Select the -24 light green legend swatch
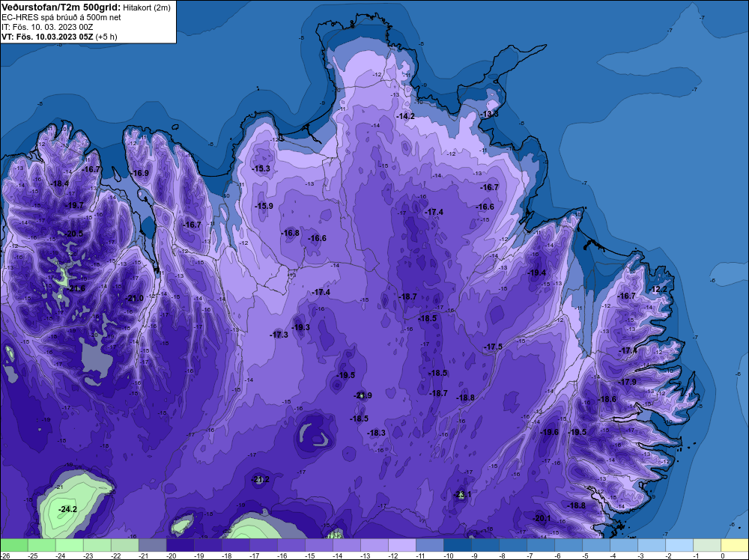 (70, 545)
